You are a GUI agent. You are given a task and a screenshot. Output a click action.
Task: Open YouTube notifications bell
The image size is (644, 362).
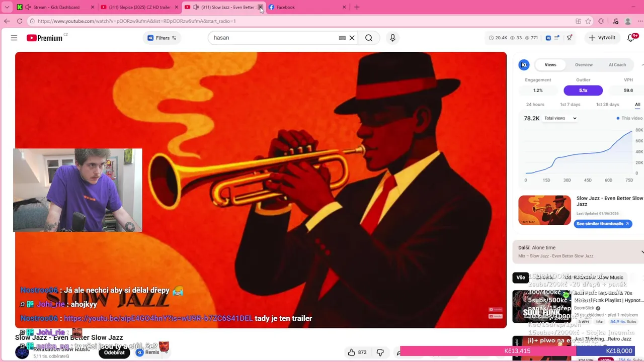[631, 38]
